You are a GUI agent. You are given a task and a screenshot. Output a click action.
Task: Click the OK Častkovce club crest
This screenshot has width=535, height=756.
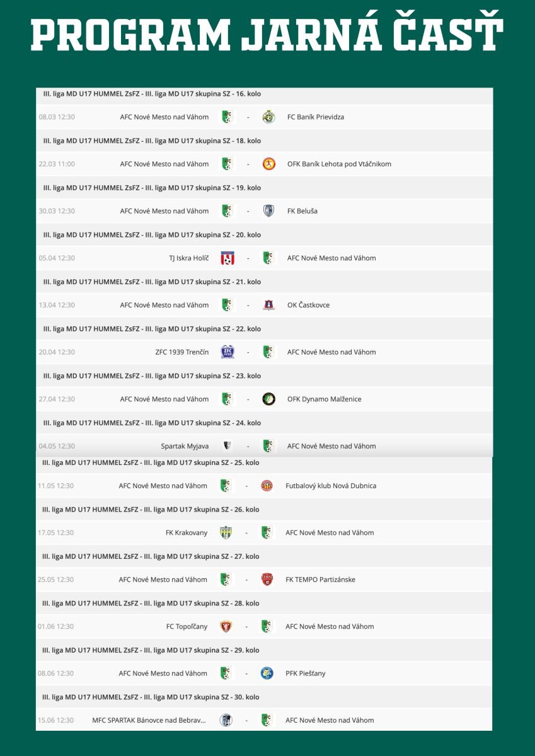[269, 305]
